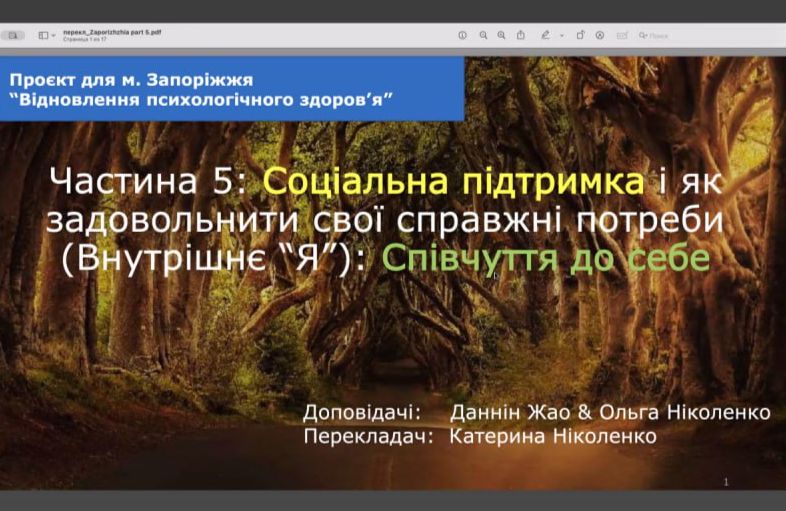Viewport: 786px width, 511px height.
Task: Zoom in with the plus magnifier
Action: tap(501, 36)
